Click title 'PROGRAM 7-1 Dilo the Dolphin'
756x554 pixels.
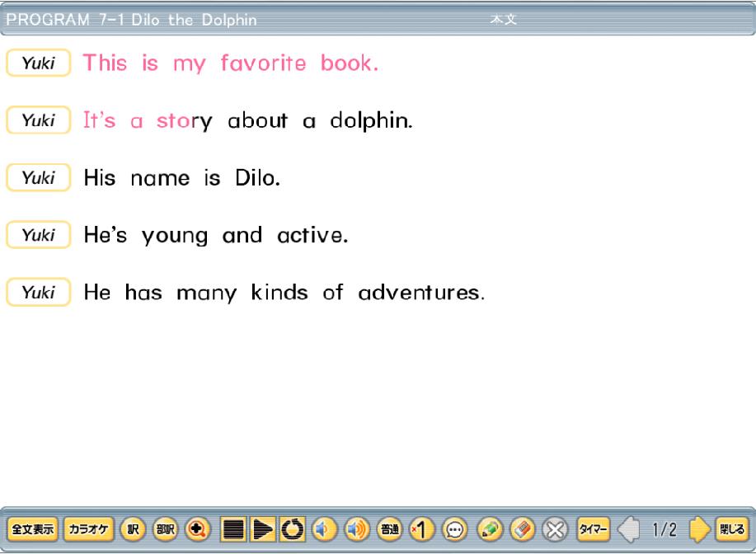point(131,20)
